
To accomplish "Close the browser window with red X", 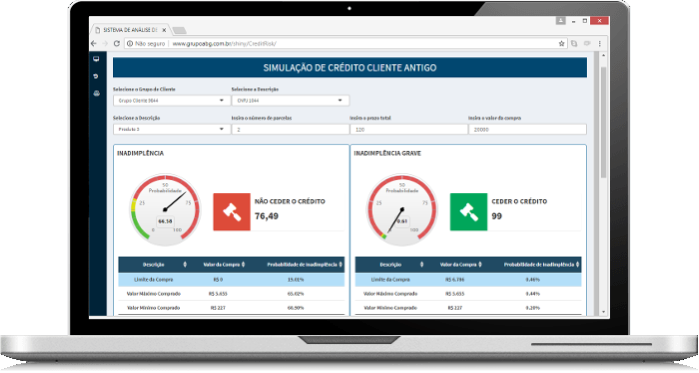I will click(600, 20).
